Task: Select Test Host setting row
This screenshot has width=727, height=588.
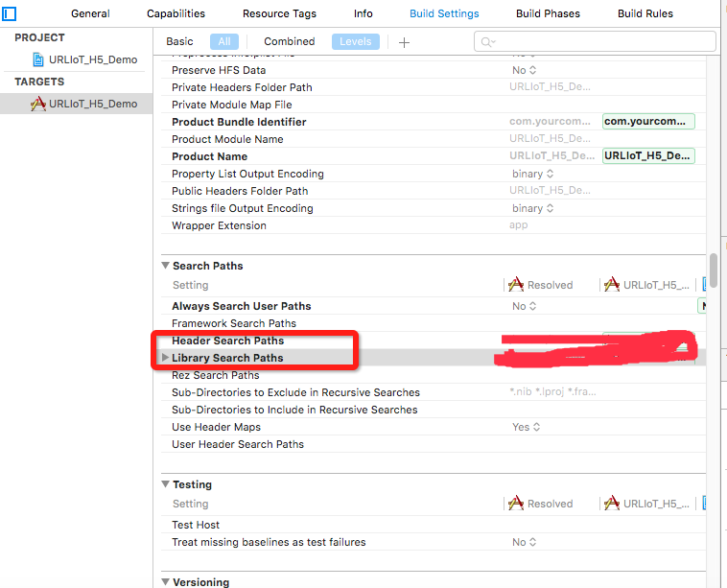Action: tap(434, 525)
